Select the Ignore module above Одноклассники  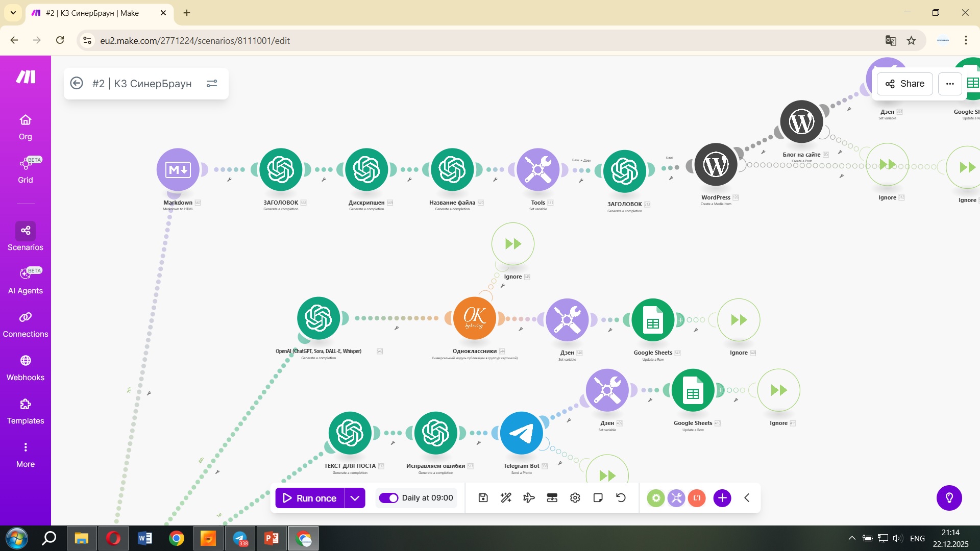[513, 244]
